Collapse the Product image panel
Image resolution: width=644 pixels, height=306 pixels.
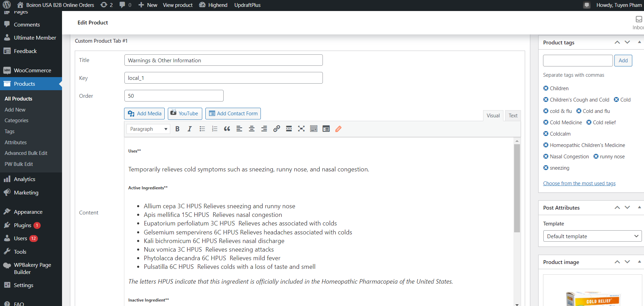(x=639, y=262)
